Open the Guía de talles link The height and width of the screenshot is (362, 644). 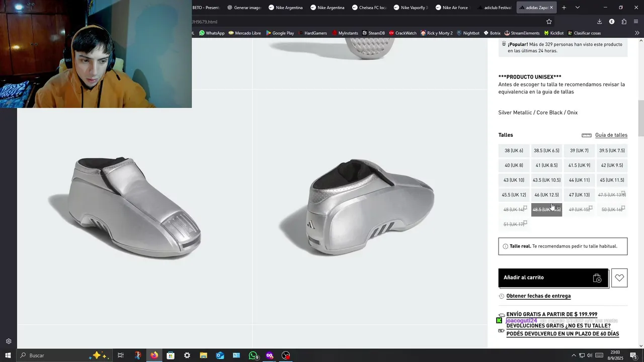point(611,135)
